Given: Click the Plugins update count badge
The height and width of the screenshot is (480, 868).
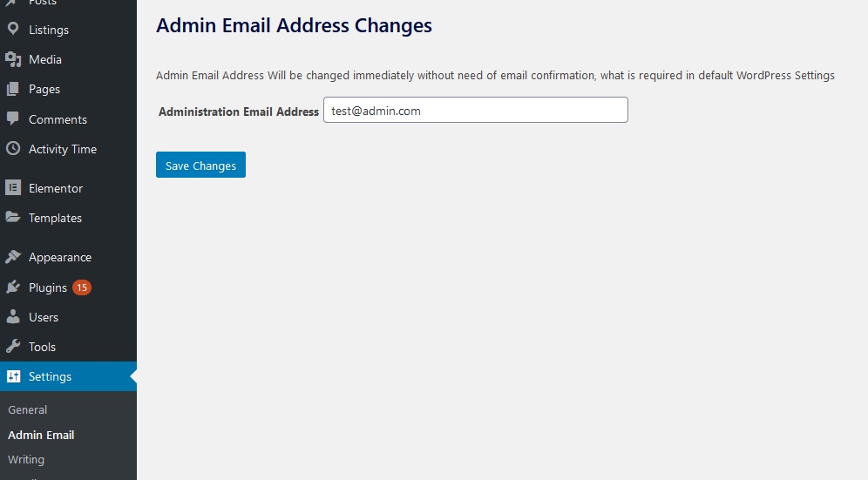Looking at the screenshot, I should (x=82, y=287).
